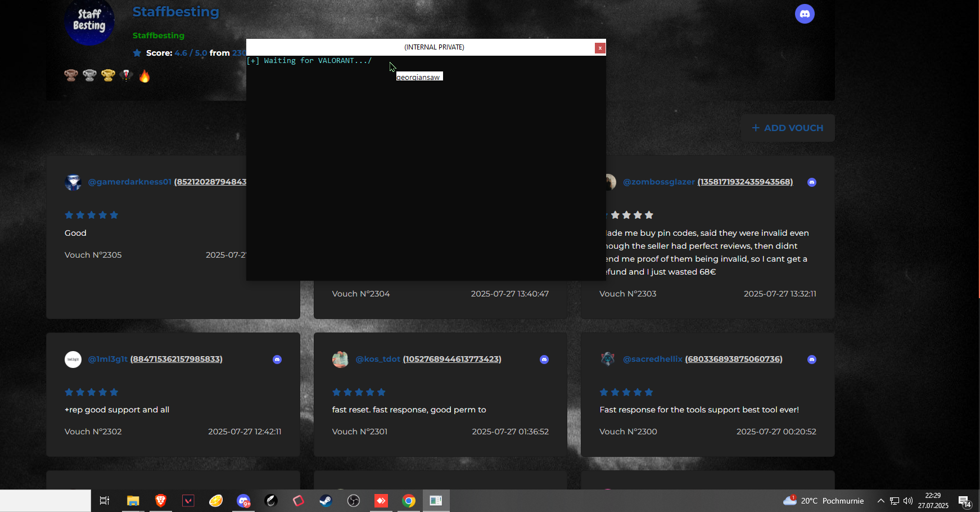Open Valorant from the taskbar
980x512 pixels.
tap(188, 501)
